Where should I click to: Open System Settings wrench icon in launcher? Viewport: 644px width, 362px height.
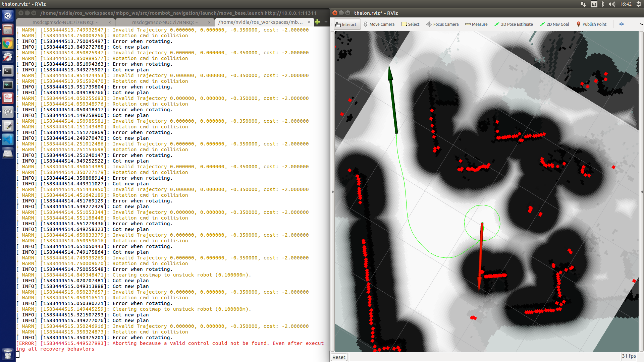coord(8,57)
